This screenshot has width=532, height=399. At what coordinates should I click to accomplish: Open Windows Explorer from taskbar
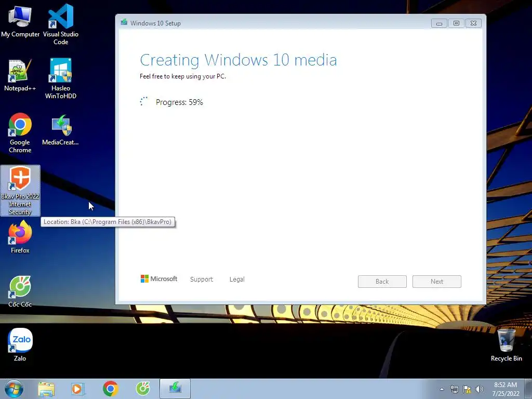point(46,389)
